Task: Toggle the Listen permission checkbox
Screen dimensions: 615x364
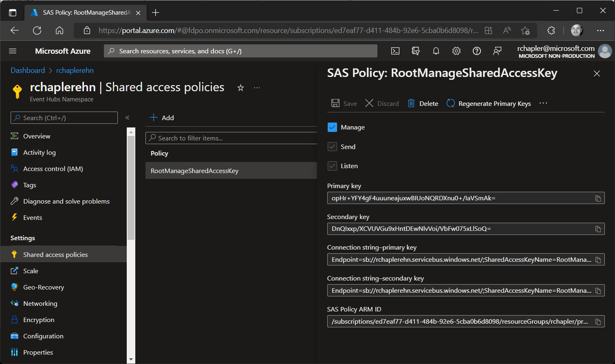Action: 332,166
